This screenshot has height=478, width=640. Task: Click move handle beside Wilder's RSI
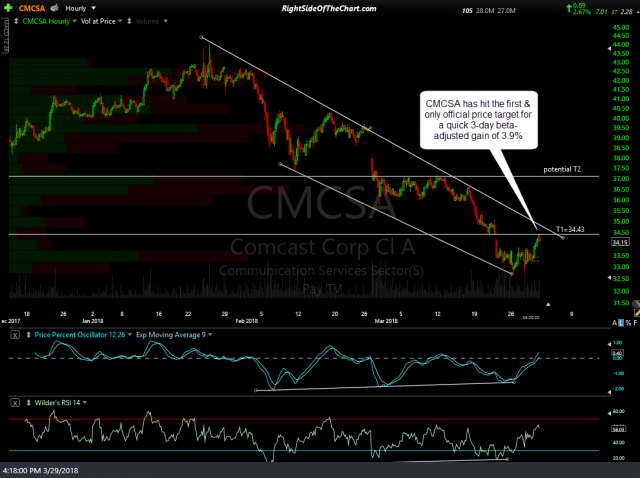29,403
